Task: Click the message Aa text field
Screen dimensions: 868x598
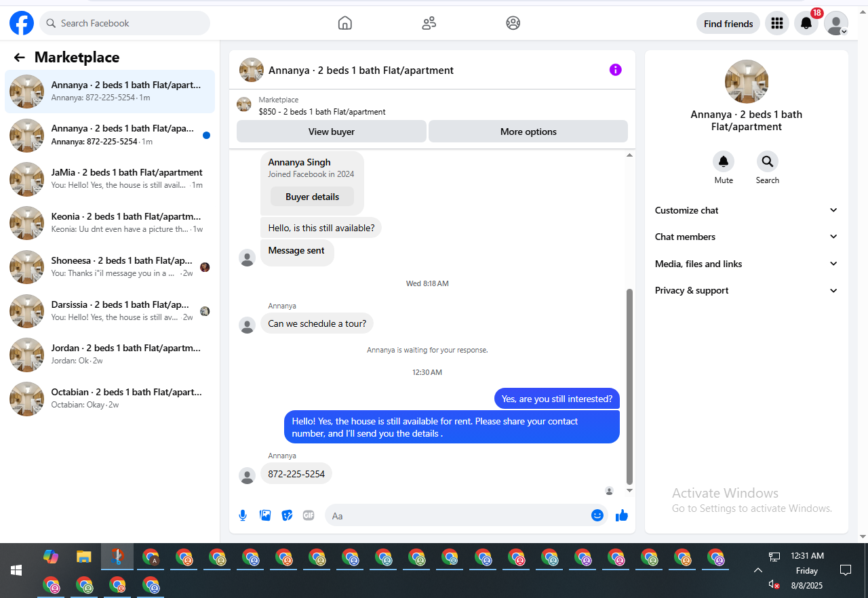Action: 467,515
